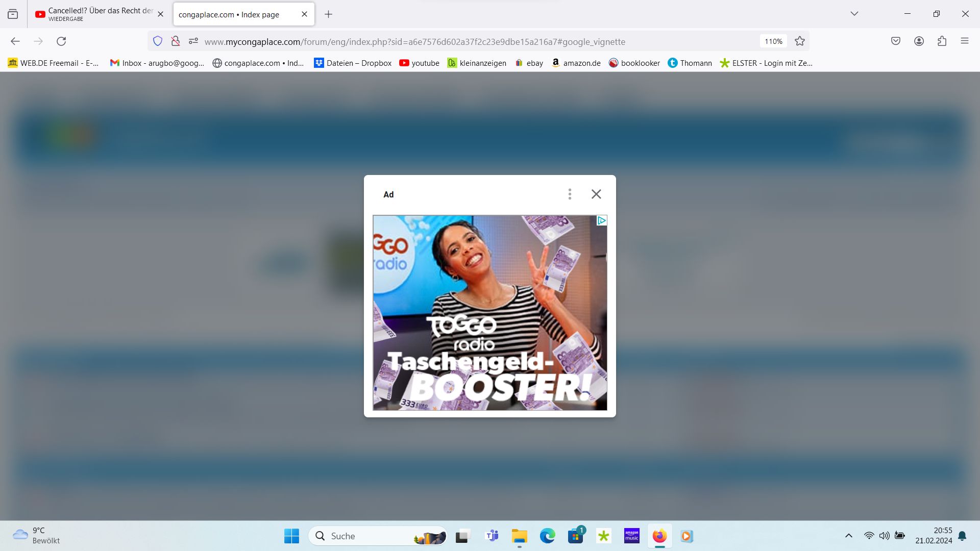The image size is (980, 551).
Task: Open the Pocket save icon
Action: click(896, 41)
